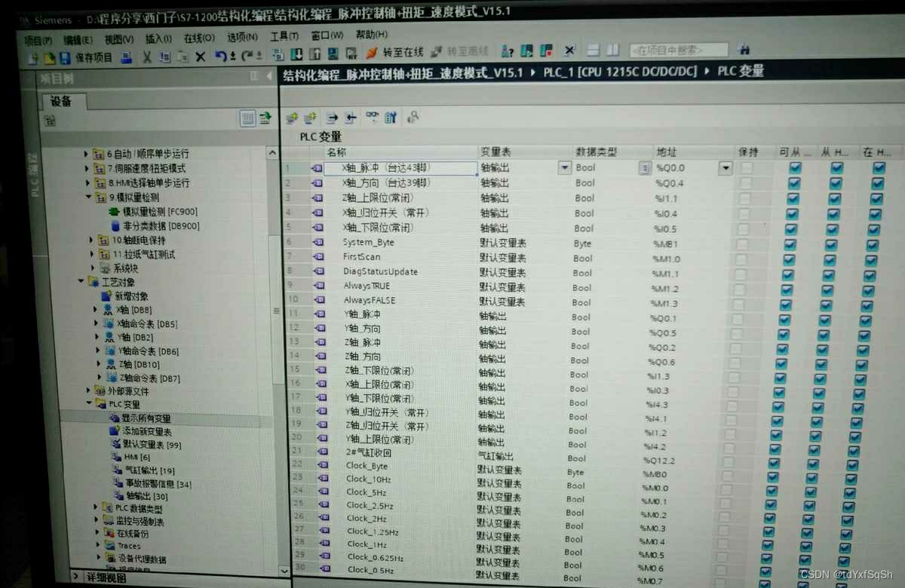The width and height of the screenshot is (905, 588).
Task: Click 转至在线 go online button
Action: click(x=396, y=53)
